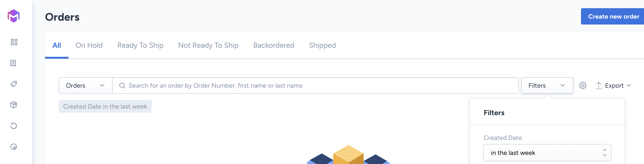Switch to the On Hold tab

(x=89, y=45)
